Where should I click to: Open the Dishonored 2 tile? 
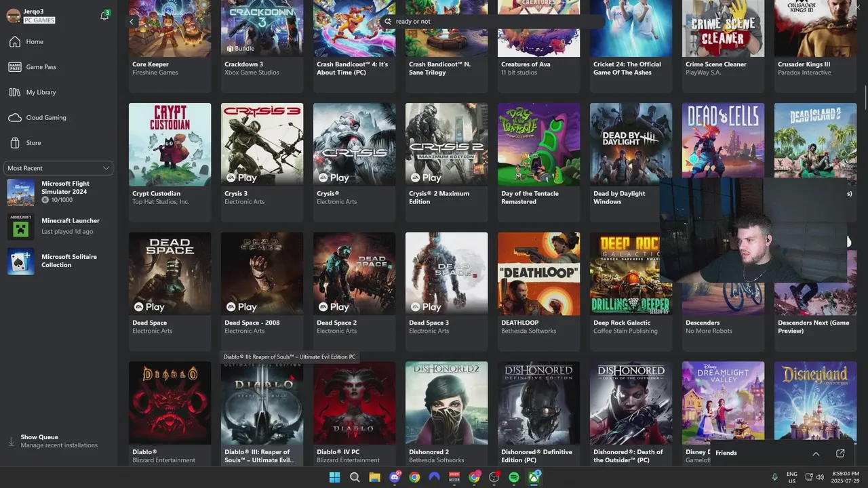click(446, 413)
